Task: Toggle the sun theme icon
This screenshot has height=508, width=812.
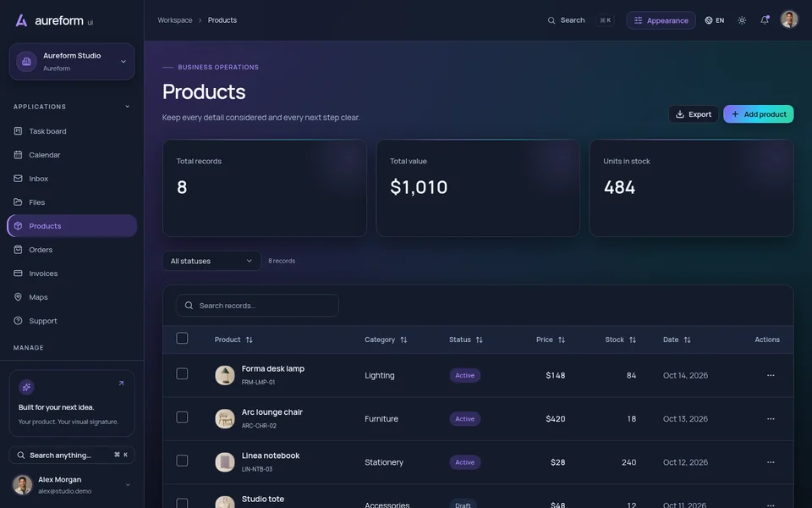Action: click(742, 20)
